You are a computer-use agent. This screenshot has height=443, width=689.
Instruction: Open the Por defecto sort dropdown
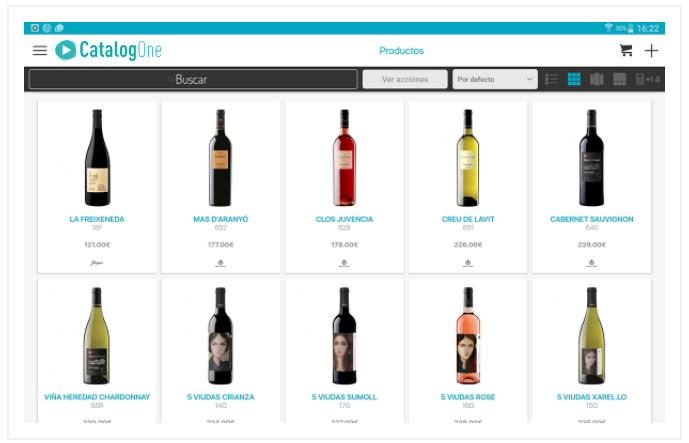pos(495,80)
